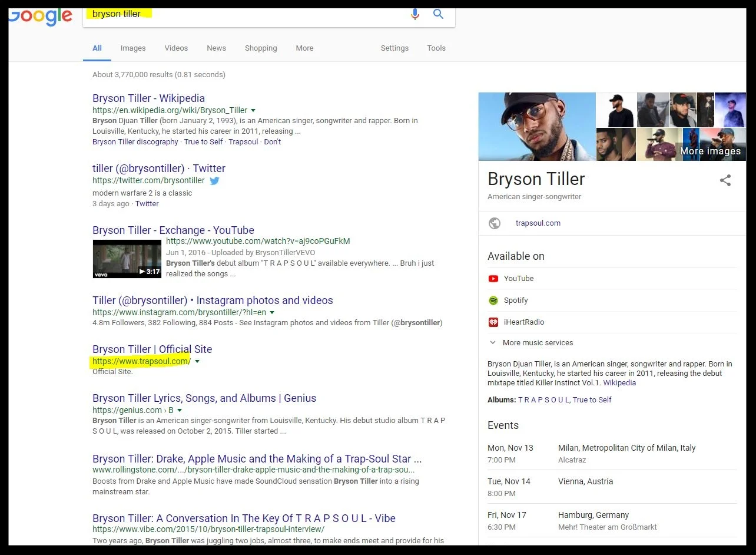Screen dimensions: 756x555
Task: Open the Instagram photos and videos result
Action: pos(213,300)
